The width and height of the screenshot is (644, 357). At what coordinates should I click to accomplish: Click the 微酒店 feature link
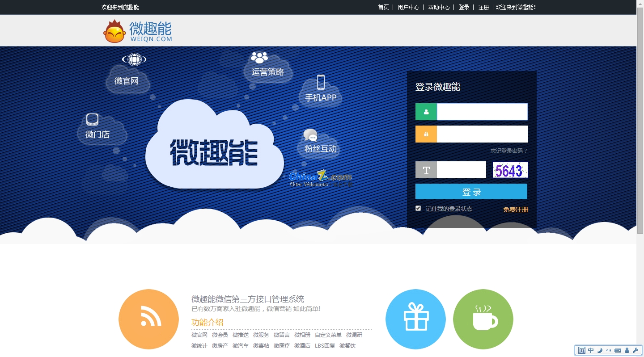click(302, 346)
